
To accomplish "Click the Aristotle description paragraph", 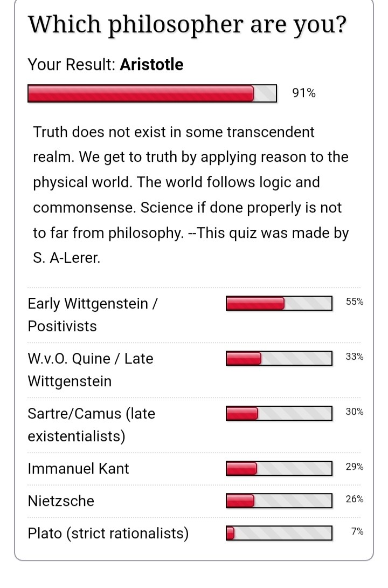I will 191,195.
